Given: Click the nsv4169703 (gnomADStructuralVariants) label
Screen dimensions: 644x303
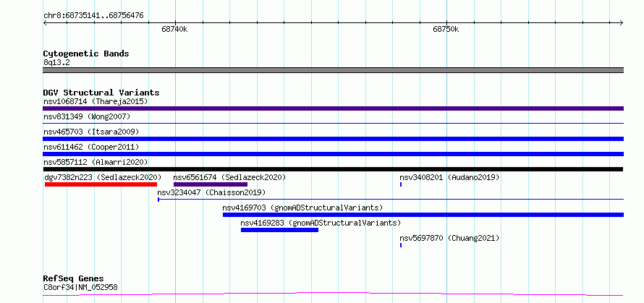Looking at the screenshot, I should [x=302, y=208].
